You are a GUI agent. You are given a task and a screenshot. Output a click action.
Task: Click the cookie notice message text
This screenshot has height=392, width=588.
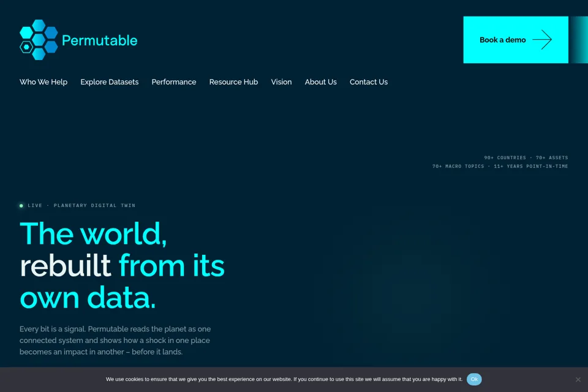pos(284,379)
